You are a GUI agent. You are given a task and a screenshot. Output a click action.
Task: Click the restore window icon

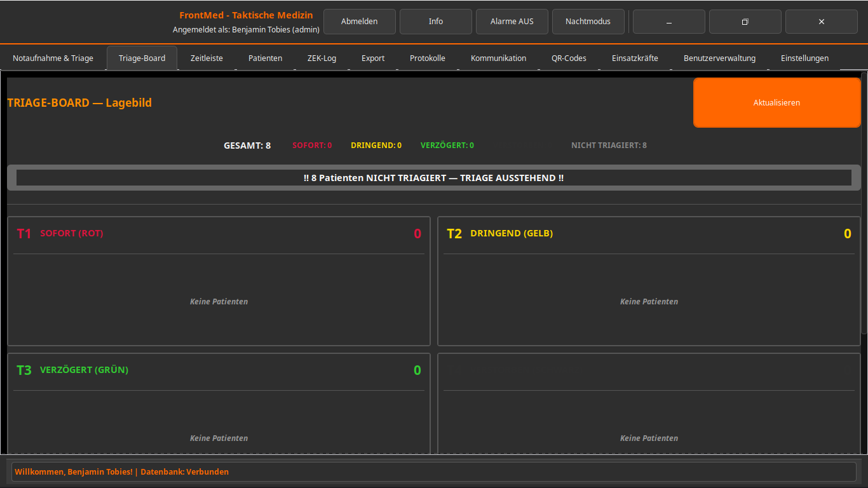(x=745, y=22)
